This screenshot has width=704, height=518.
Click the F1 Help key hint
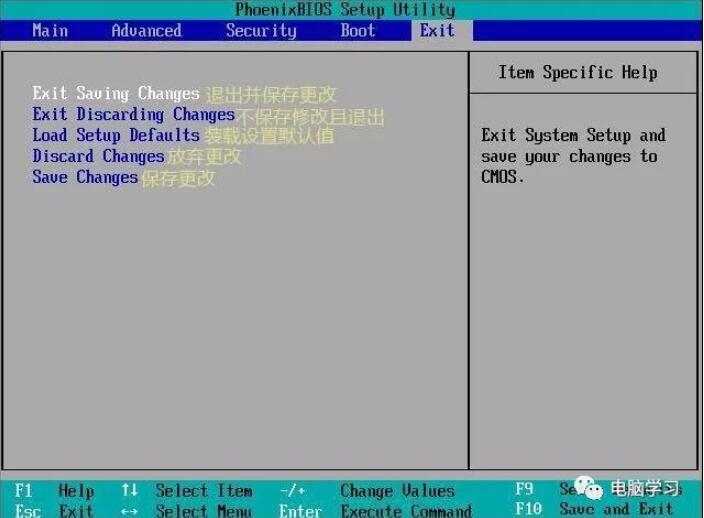tap(54, 491)
